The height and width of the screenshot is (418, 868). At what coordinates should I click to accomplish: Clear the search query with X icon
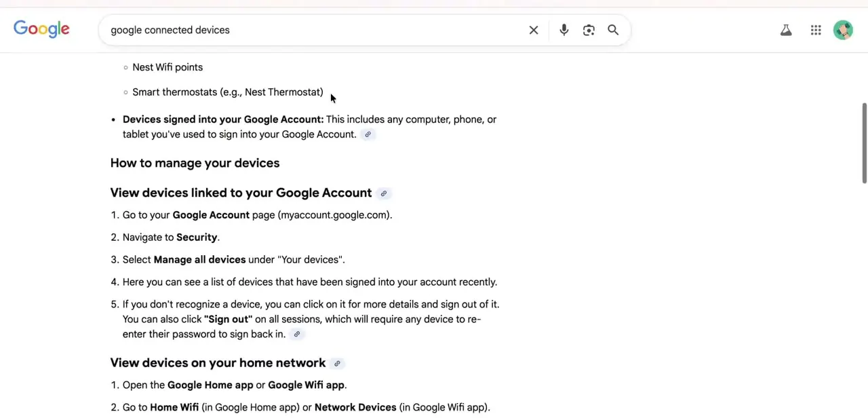534,30
